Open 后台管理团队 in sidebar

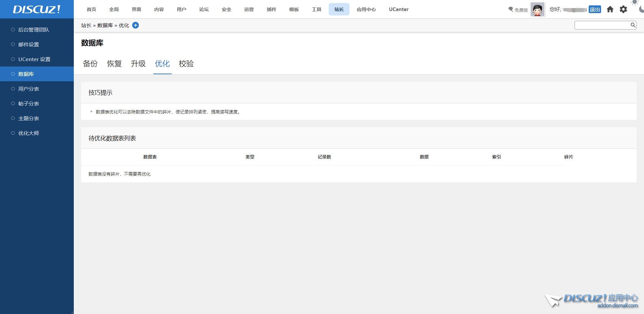[37, 30]
